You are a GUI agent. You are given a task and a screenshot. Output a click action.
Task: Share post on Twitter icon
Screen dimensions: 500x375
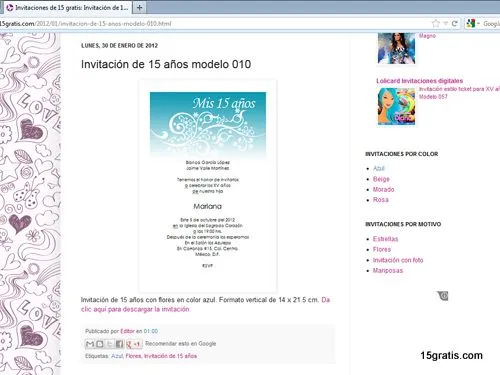point(109,344)
